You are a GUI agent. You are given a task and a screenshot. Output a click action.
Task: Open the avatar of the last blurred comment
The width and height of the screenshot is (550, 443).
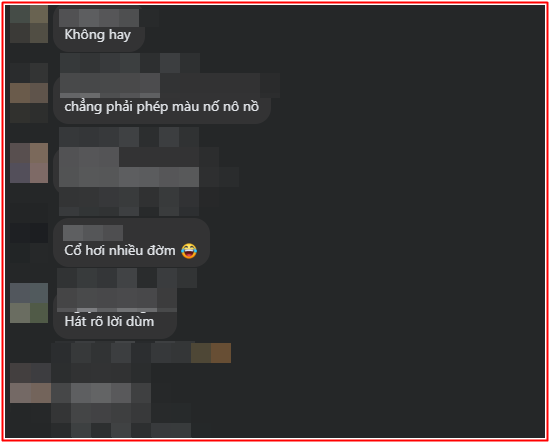[31, 383]
